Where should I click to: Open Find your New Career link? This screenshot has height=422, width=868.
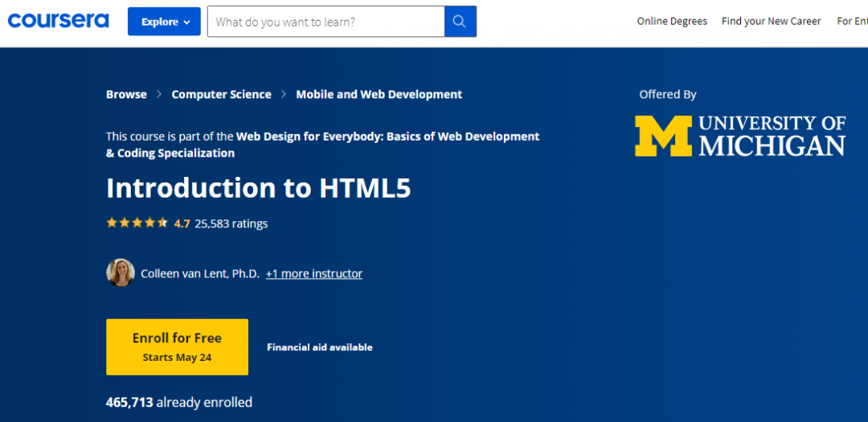point(771,21)
